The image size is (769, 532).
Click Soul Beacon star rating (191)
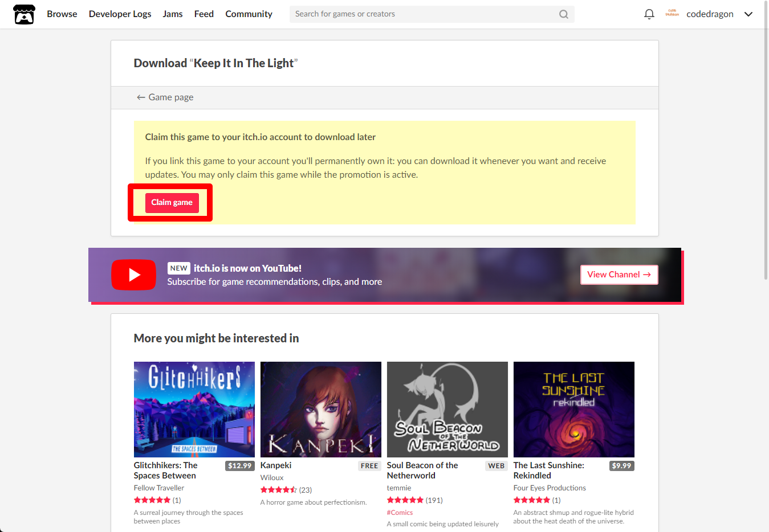pos(415,500)
